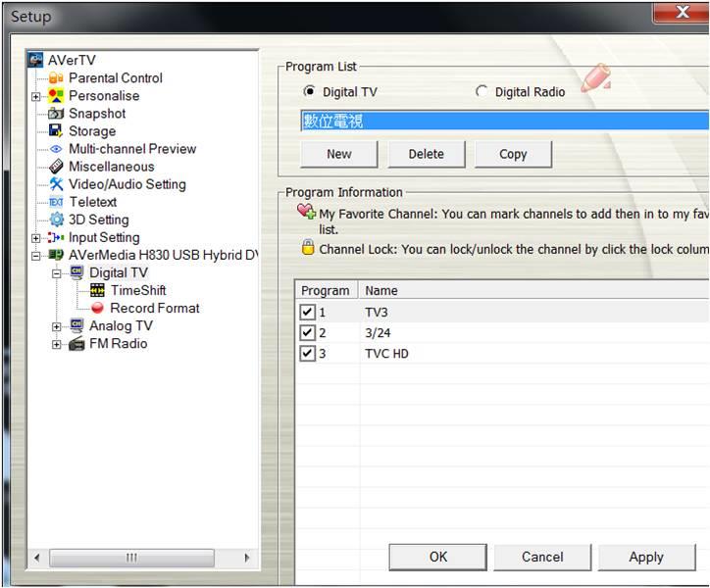
Task: Expand the FM Radio tree node
Action: tap(56, 344)
